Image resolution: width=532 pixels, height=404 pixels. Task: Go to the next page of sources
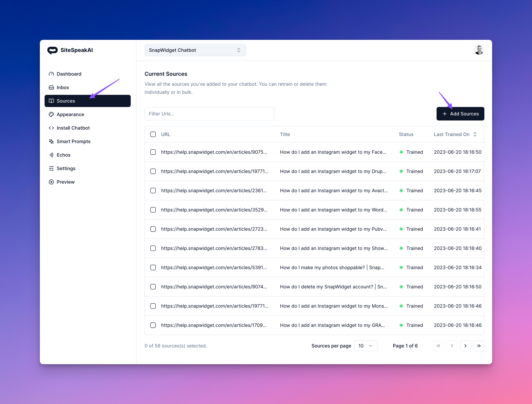(x=465, y=346)
